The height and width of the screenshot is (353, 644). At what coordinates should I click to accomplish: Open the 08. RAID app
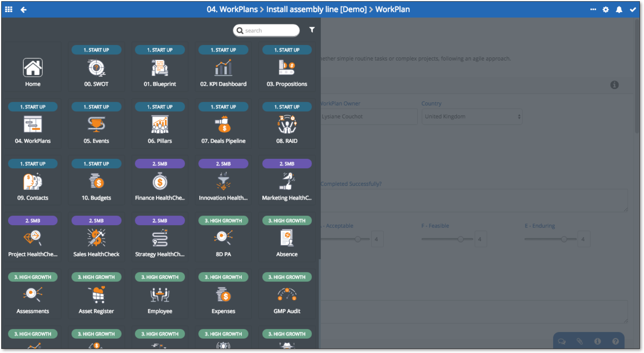pyautogui.click(x=287, y=124)
